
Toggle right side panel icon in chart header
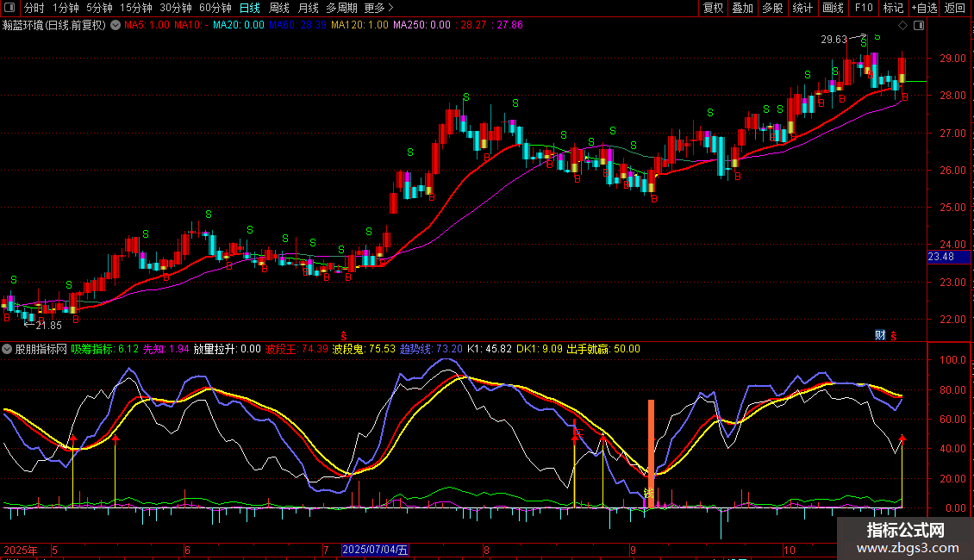click(x=920, y=25)
